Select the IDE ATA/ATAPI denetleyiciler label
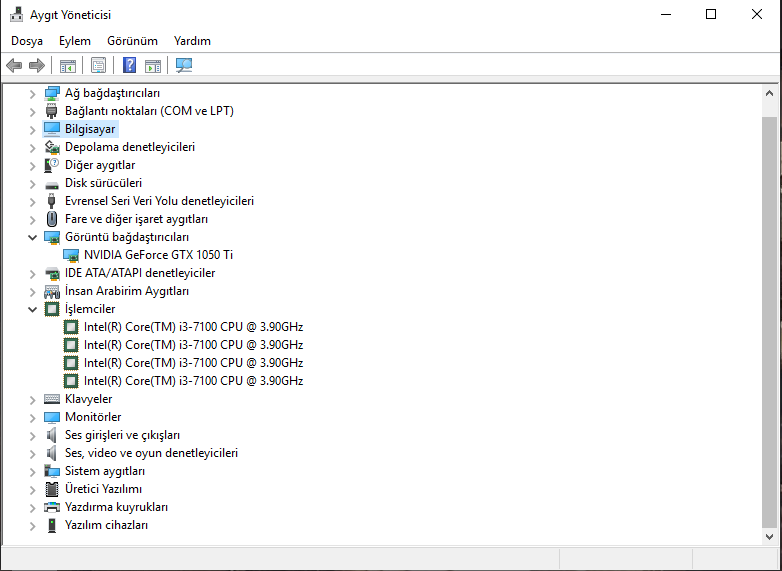This screenshot has width=782, height=571. point(140,273)
